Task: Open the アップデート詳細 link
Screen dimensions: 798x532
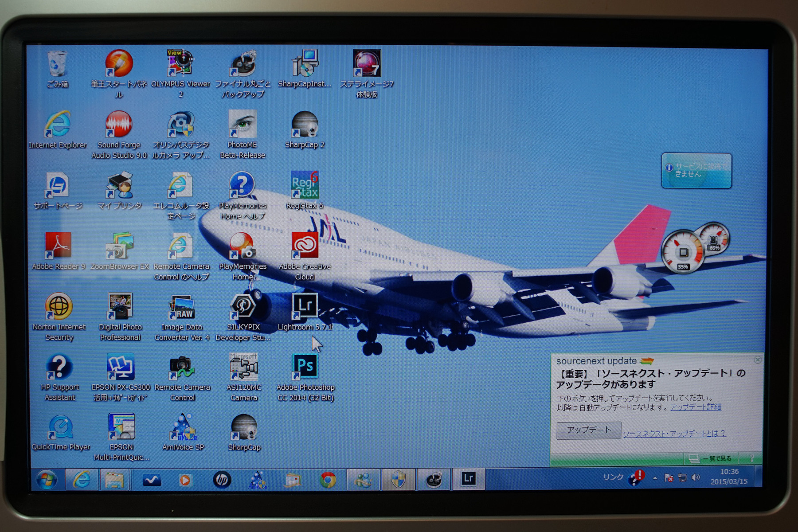Action: coord(696,407)
